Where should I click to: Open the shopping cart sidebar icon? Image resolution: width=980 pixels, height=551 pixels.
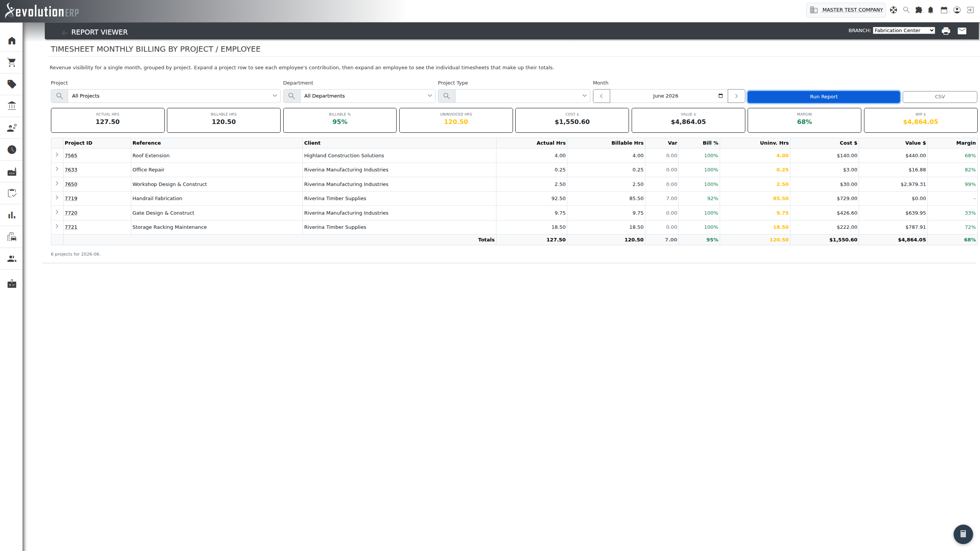(x=12, y=62)
